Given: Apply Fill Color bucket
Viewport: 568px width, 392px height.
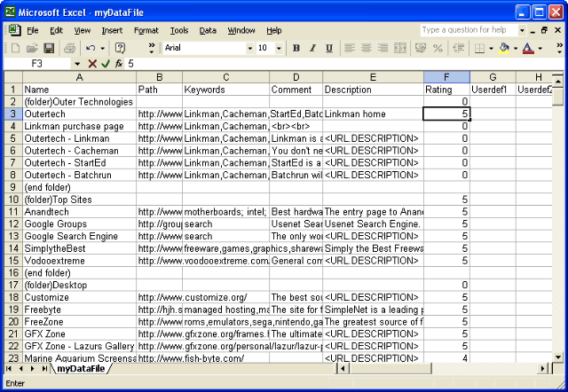Looking at the screenshot, I should pyautogui.click(x=504, y=48).
